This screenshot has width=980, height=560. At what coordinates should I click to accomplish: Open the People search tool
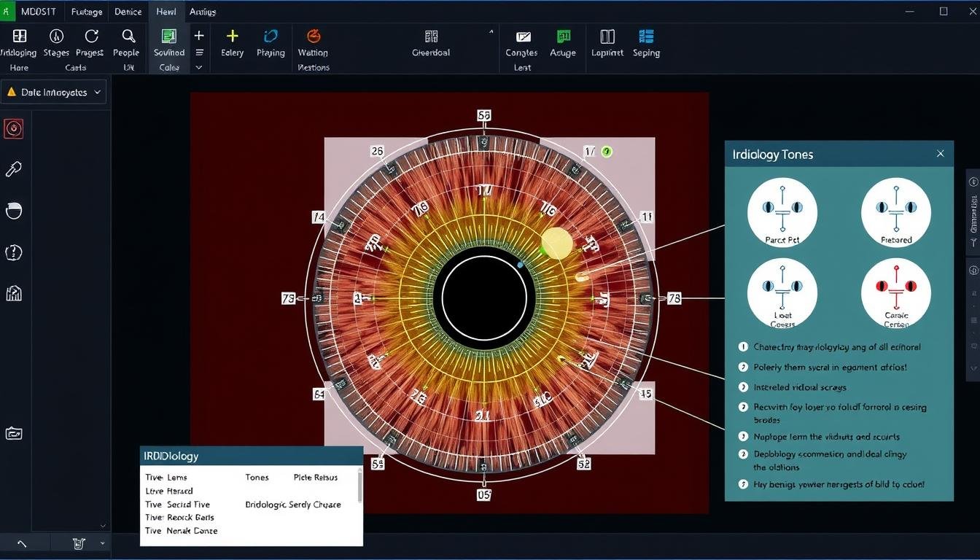point(128,36)
